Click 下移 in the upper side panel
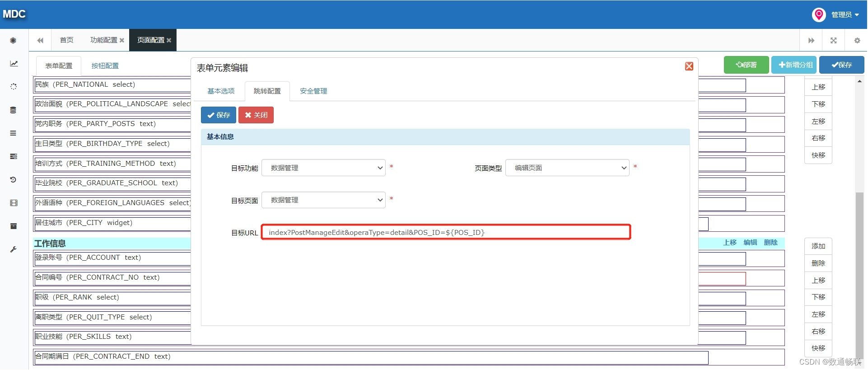868x370 pixels. [818, 104]
